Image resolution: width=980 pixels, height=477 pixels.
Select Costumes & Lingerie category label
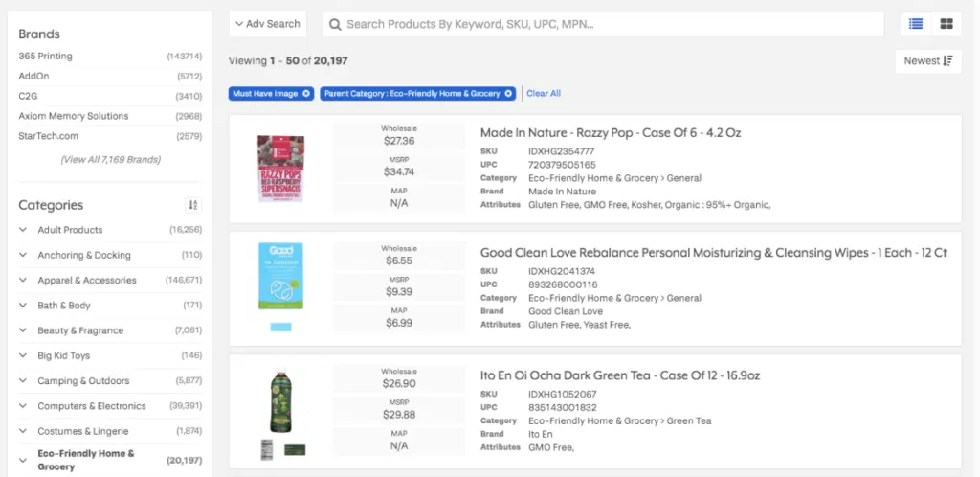point(83,431)
